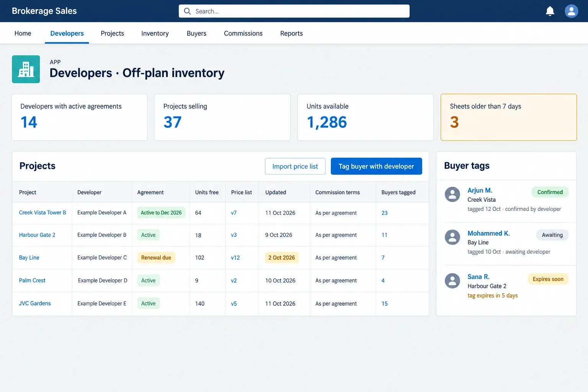Open price list v2
The image size is (588, 392).
tap(234, 281)
